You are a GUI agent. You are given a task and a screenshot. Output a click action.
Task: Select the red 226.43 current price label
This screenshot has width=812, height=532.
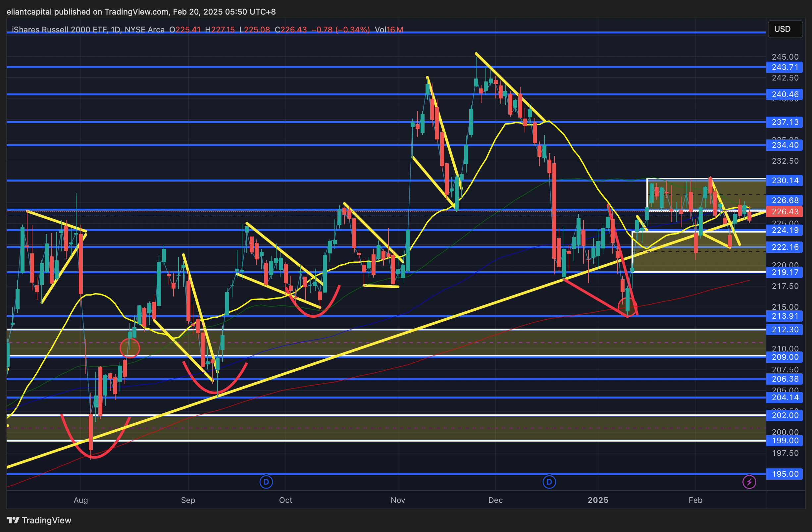coord(785,212)
